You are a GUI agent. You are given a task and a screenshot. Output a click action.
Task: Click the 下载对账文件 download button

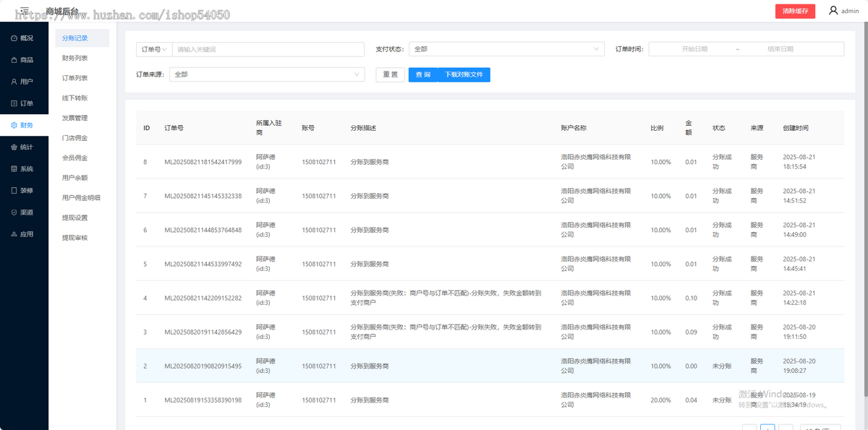click(465, 74)
